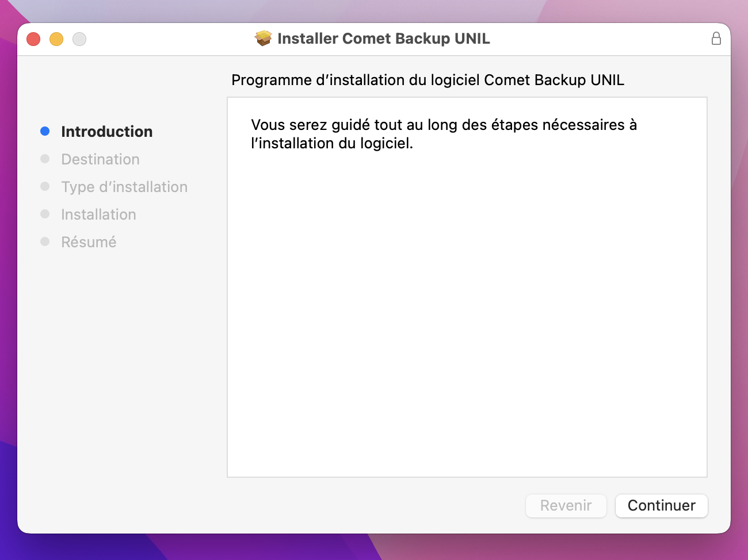748x560 pixels.
Task: Click the lock icon in title bar
Action: point(716,39)
